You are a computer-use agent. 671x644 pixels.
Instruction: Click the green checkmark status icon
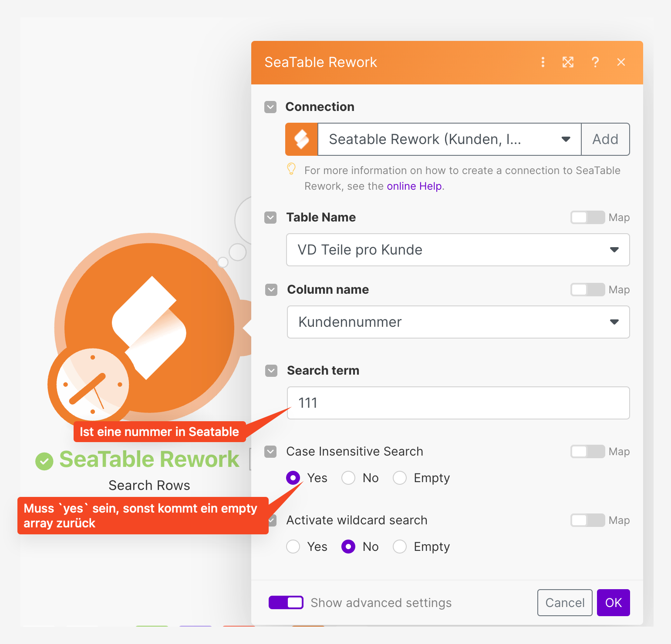point(44,461)
